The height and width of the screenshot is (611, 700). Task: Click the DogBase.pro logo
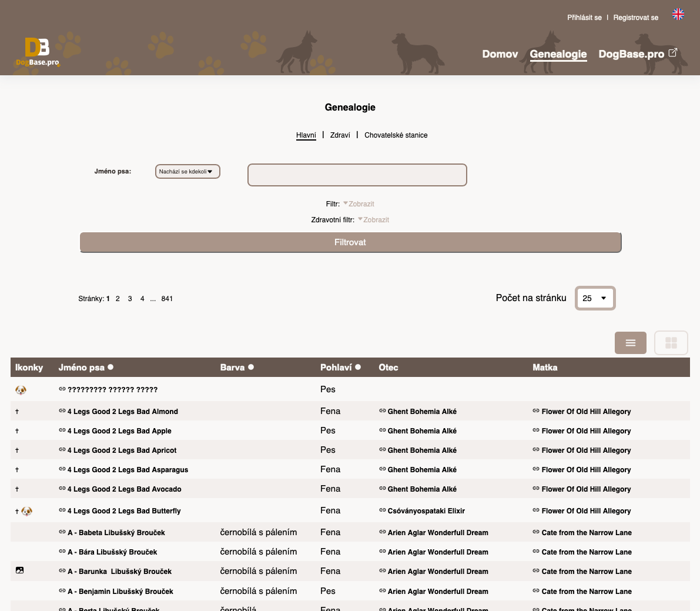pyautogui.click(x=38, y=52)
